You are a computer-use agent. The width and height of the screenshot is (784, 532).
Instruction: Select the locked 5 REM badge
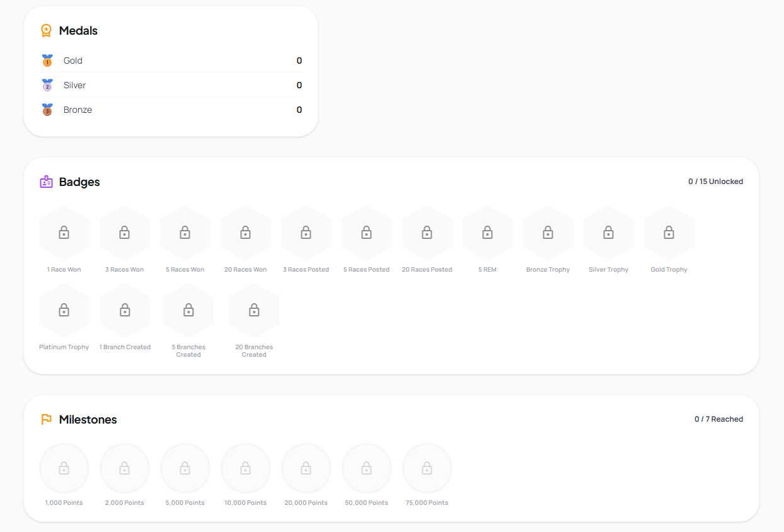pos(488,233)
